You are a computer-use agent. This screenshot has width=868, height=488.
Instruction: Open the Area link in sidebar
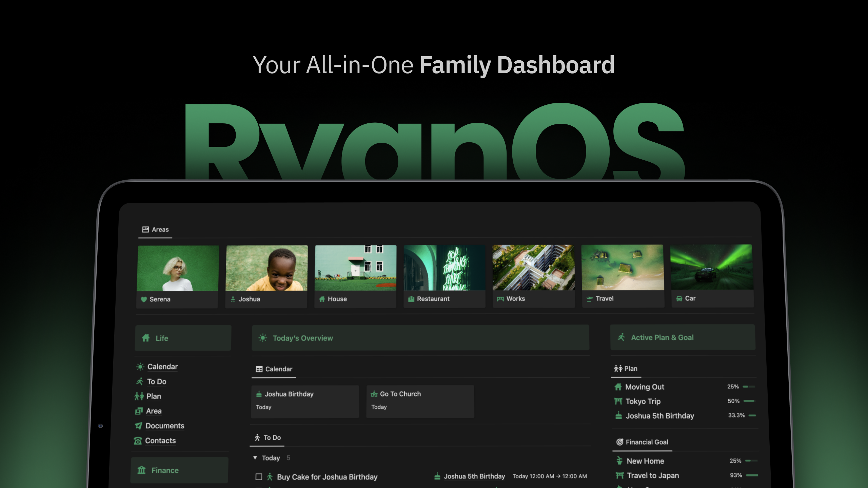(x=154, y=411)
